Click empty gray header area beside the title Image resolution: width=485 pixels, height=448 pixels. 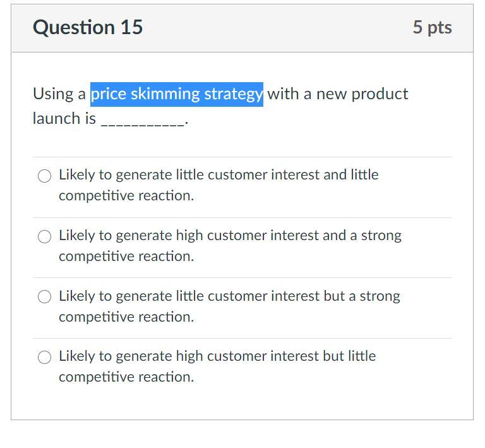[278, 28]
